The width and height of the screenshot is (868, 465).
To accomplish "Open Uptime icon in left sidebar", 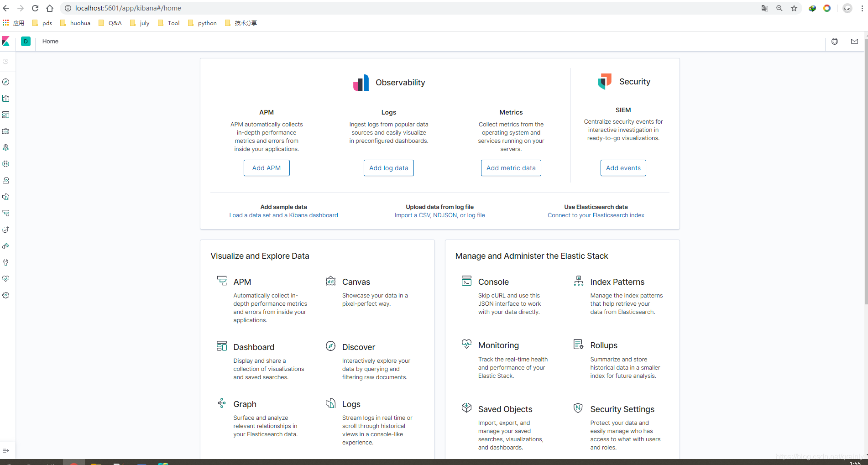I will pyautogui.click(x=6, y=230).
